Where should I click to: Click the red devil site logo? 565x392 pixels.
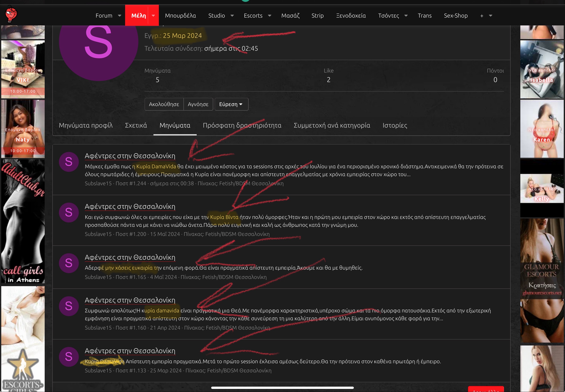click(11, 14)
